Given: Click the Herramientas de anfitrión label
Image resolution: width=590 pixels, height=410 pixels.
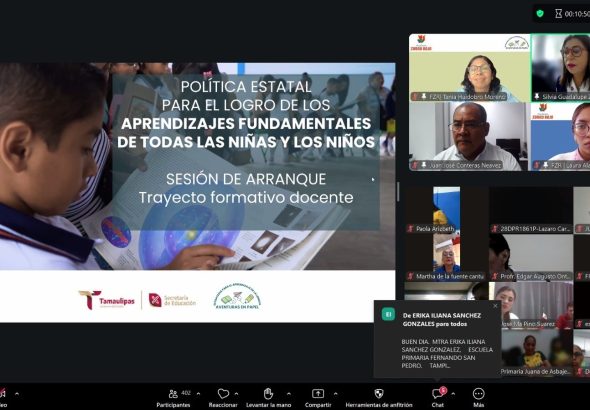Looking at the screenshot, I should pos(379,405).
